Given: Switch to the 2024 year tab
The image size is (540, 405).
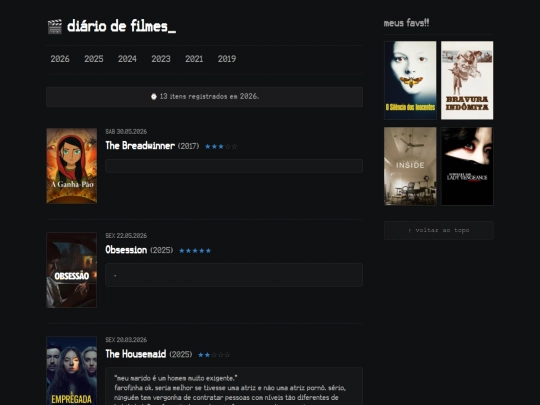Looking at the screenshot, I should tap(127, 59).
